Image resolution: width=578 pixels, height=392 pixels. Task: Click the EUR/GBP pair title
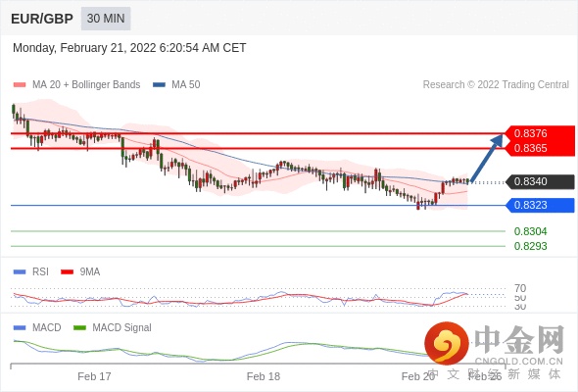pos(42,19)
